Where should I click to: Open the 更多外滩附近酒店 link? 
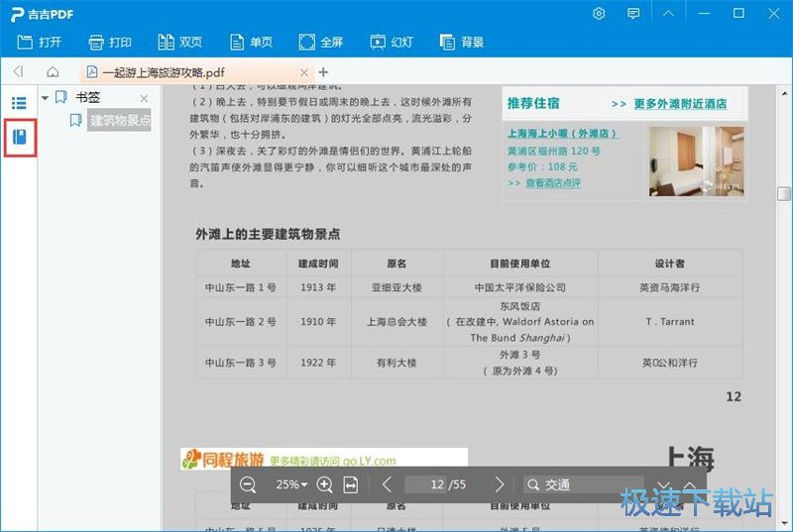pyautogui.click(x=680, y=104)
